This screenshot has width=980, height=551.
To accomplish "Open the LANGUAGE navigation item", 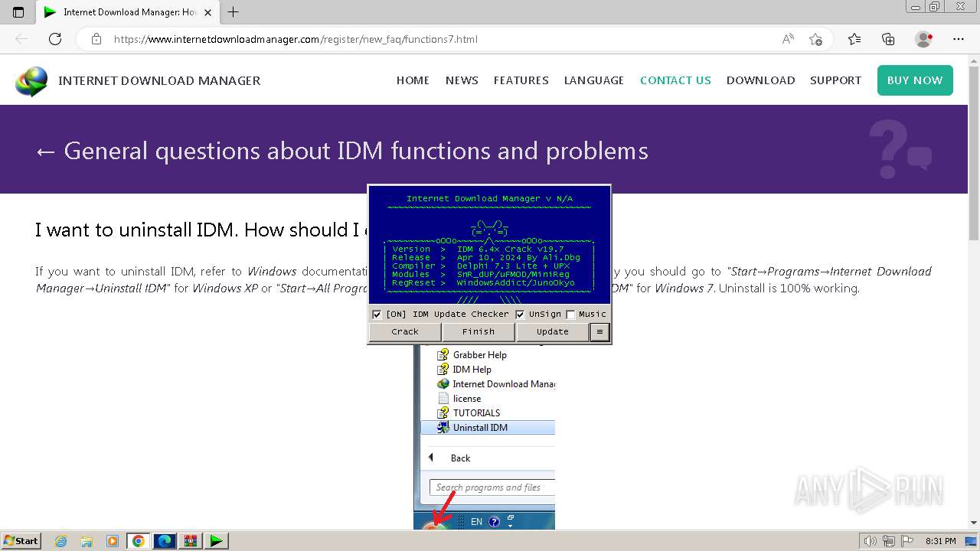I will 594,80.
